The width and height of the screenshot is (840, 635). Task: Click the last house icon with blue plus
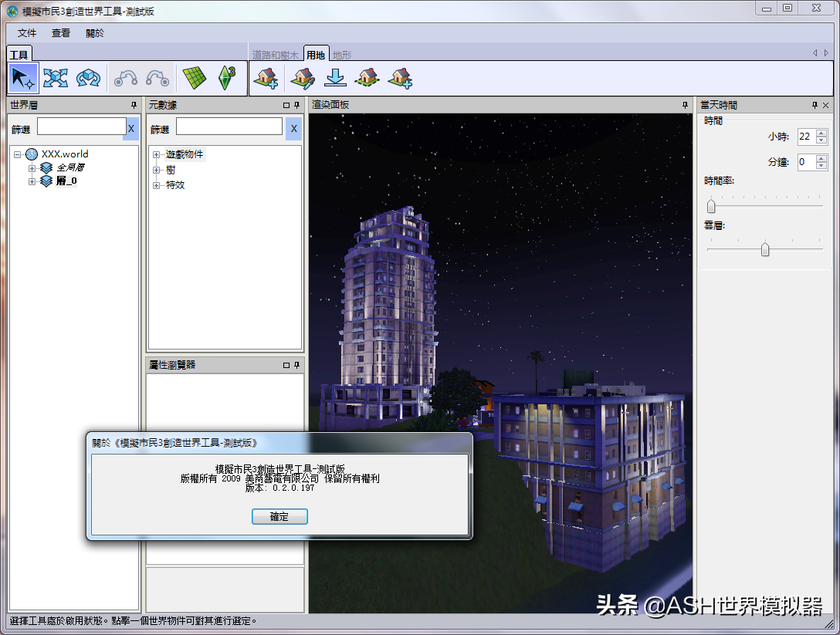400,78
